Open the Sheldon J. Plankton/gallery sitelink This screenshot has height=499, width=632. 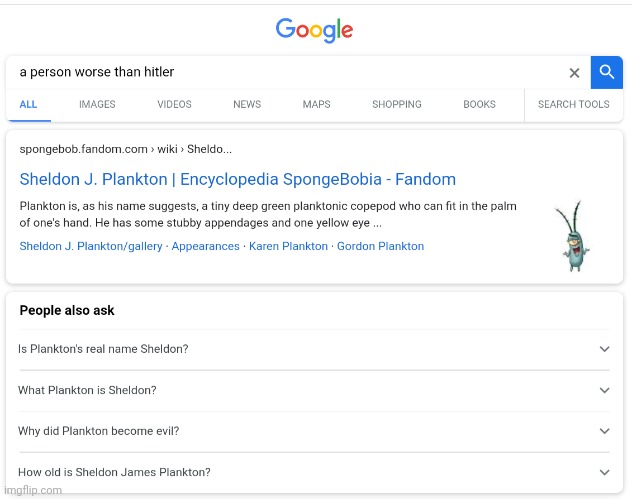click(91, 246)
